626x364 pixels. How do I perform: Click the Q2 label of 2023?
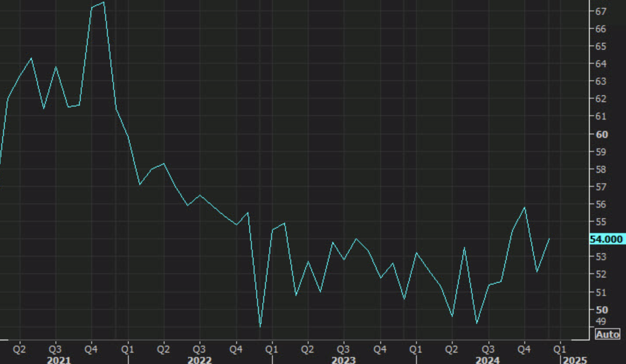coord(307,350)
